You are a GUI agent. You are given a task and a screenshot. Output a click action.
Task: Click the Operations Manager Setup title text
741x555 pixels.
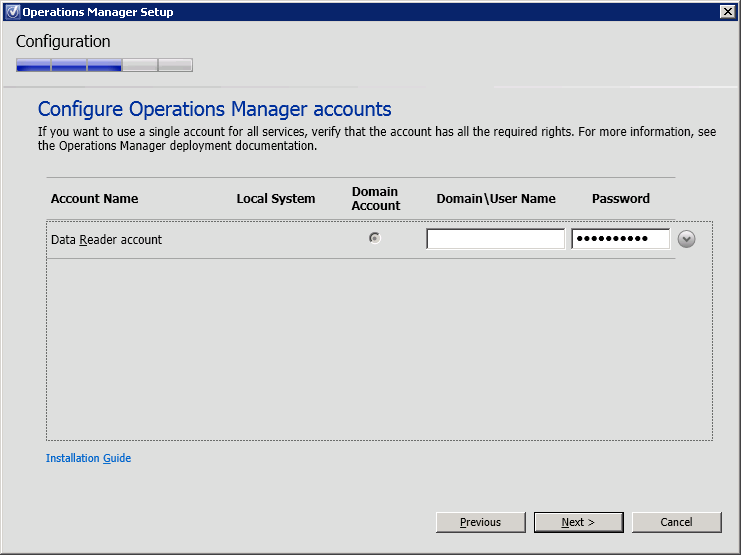click(x=97, y=12)
